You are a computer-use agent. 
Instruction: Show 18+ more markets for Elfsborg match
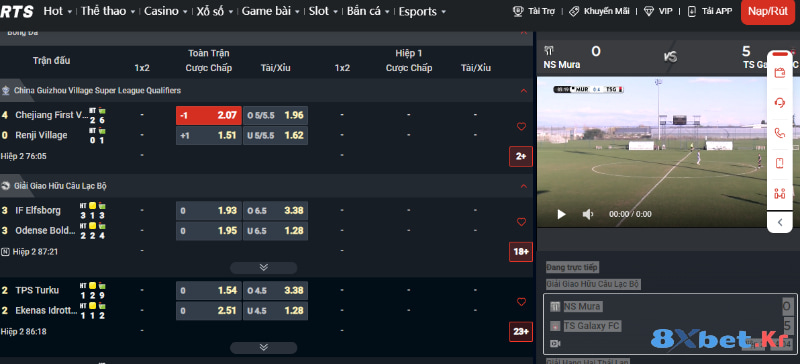click(x=520, y=252)
